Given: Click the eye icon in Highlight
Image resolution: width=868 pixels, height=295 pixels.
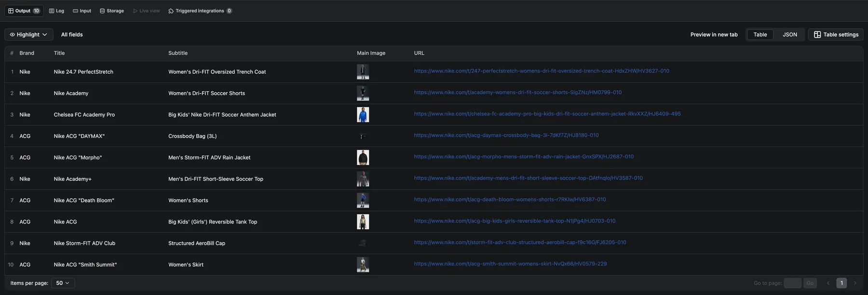Looking at the screenshot, I should (x=13, y=35).
